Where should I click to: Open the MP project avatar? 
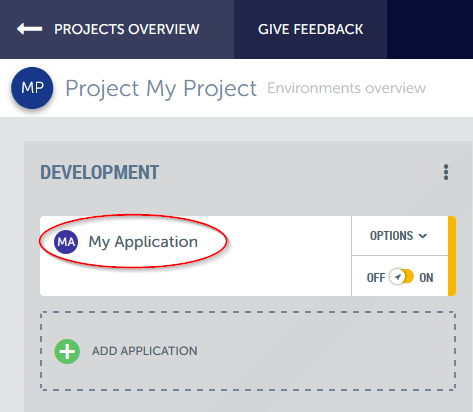32,88
